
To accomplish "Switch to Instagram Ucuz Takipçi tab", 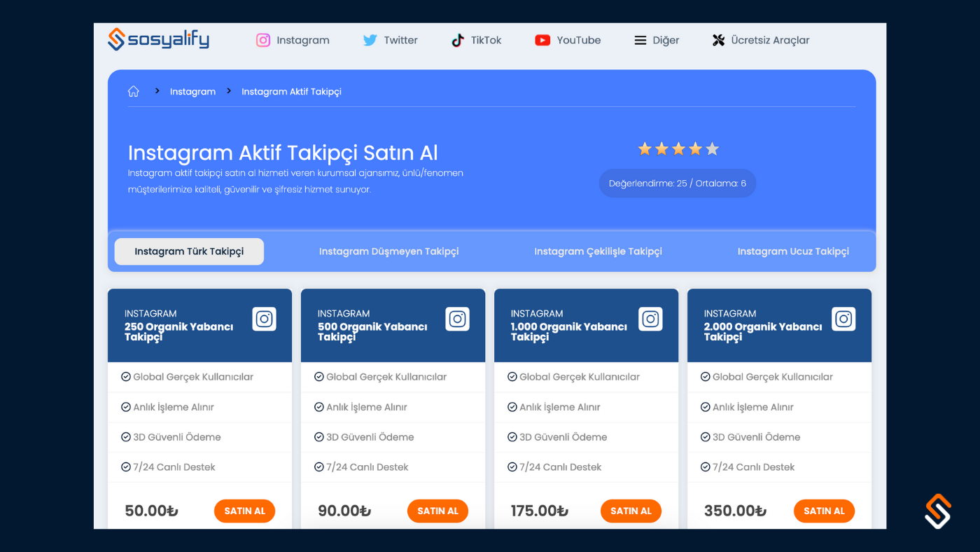I will coord(793,251).
